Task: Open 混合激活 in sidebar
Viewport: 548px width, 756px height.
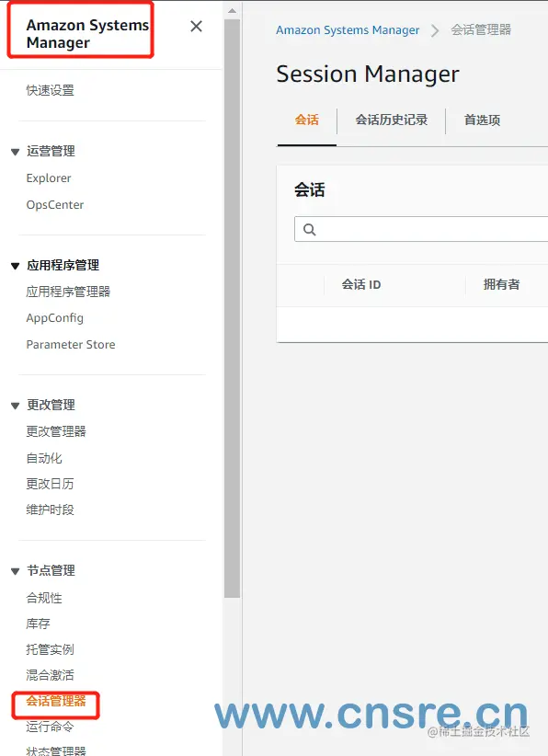Action: tap(51, 675)
